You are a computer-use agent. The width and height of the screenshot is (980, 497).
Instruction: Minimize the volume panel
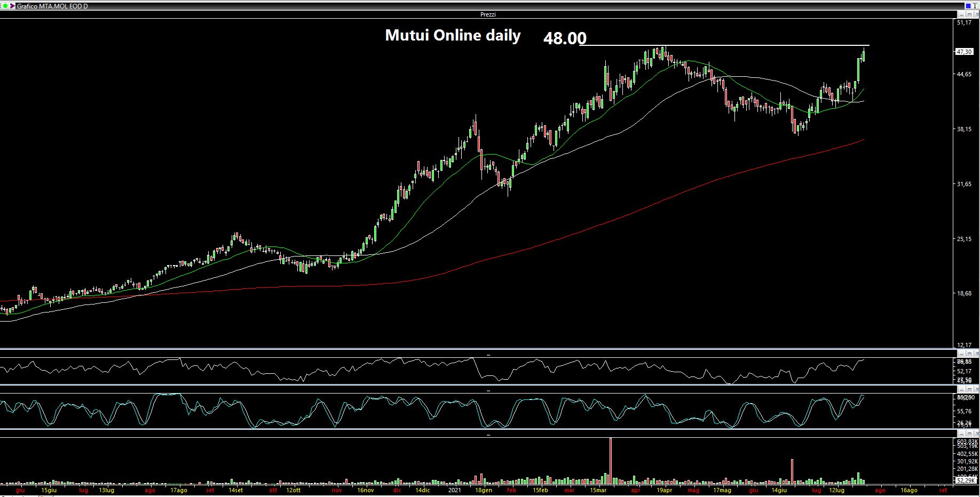(x=961, y=435)
